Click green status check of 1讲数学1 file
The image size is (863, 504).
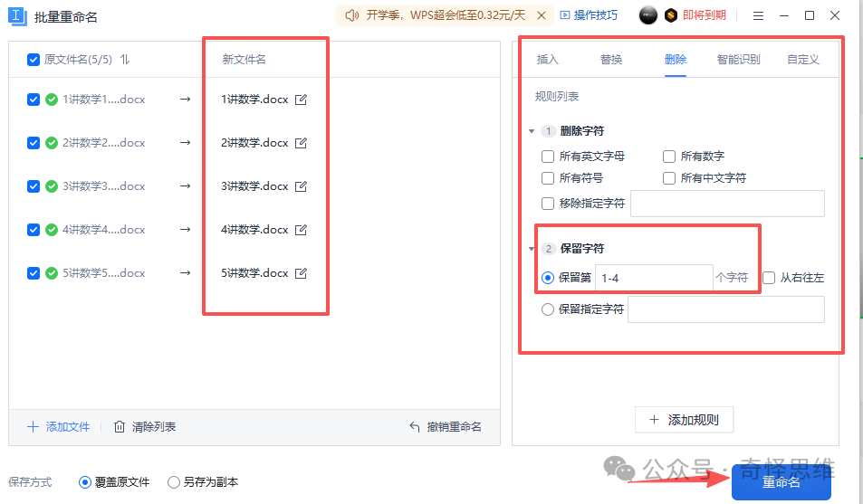[52, 100]
